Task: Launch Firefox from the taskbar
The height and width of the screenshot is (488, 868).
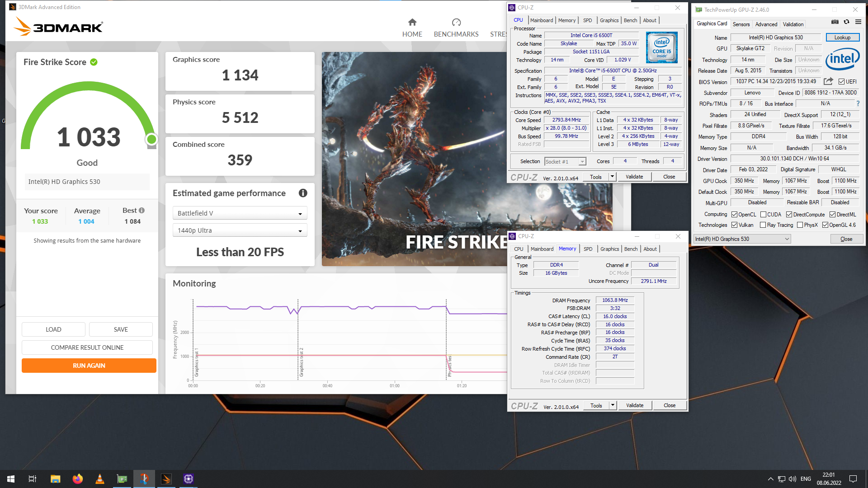Action: coord(78,479)
